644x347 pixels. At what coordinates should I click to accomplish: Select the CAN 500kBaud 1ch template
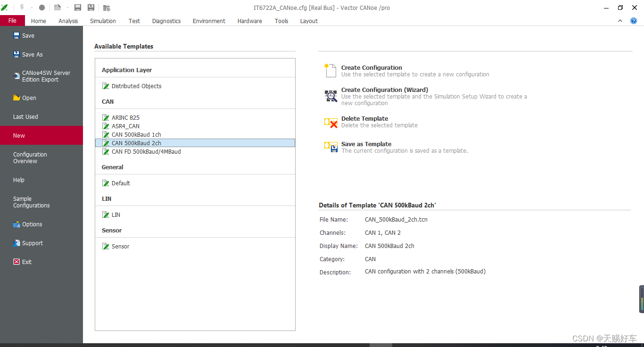[x=195, y=134]
